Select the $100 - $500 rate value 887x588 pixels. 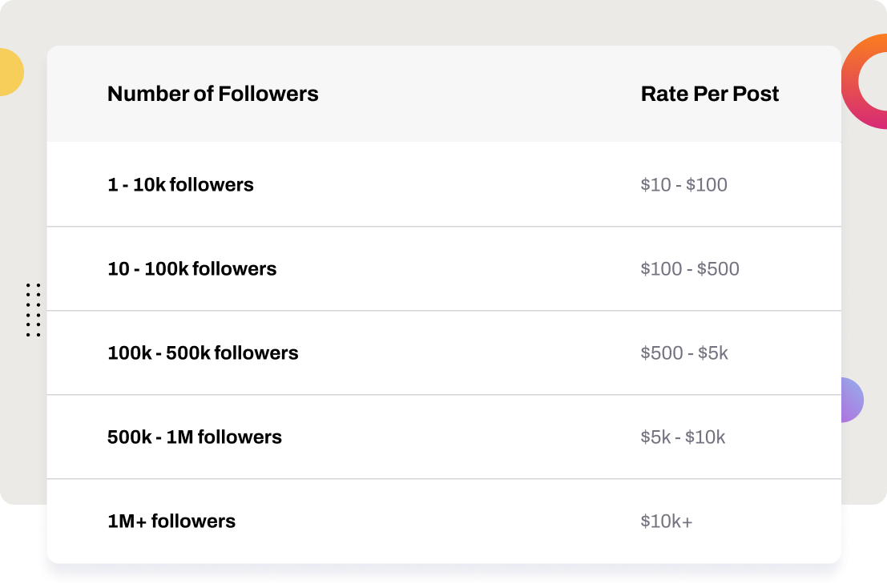click(690, 269)
